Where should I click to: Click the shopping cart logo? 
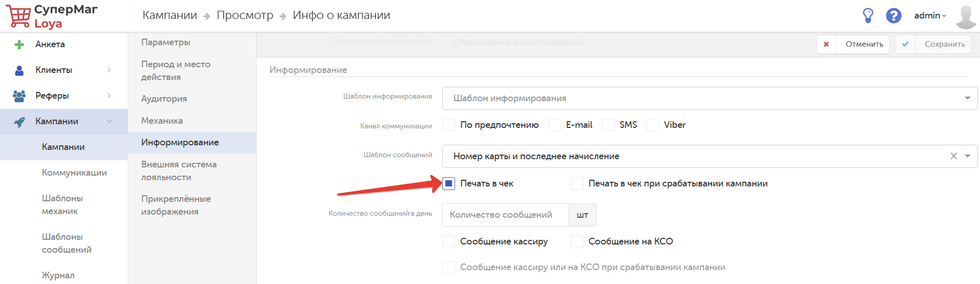tap(18, 16)
